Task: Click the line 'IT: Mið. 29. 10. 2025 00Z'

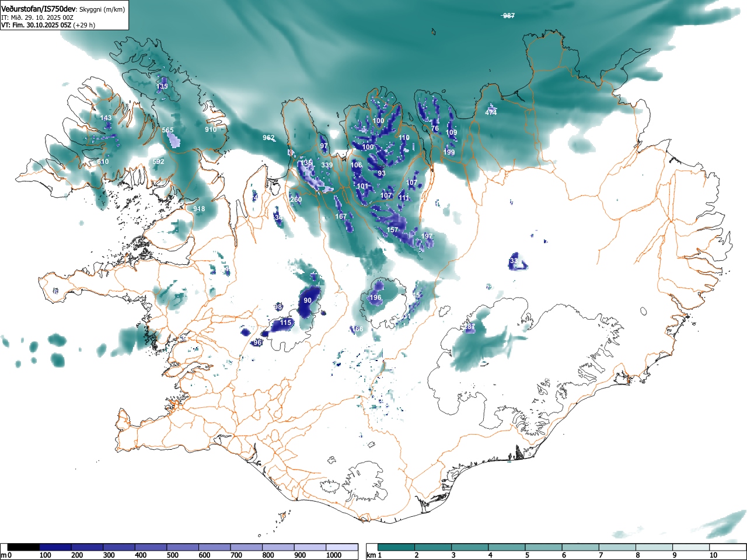Action: pos(37,17)
